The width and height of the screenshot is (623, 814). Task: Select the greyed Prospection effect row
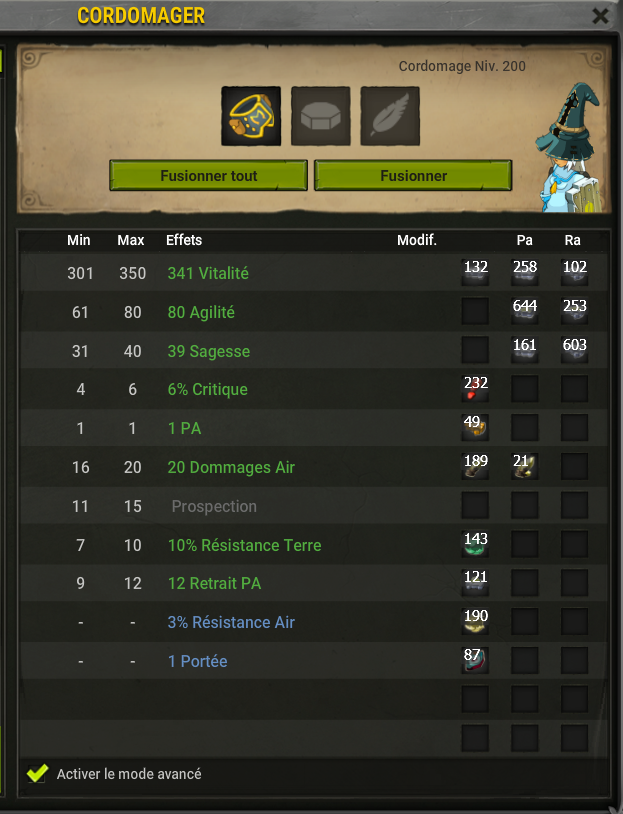314,506
